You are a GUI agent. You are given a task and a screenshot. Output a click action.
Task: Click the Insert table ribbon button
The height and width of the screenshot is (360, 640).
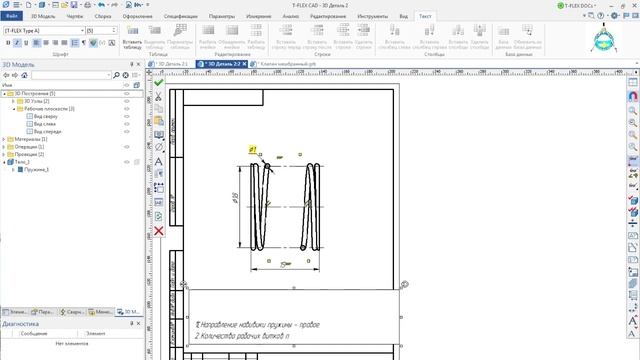(132, 38)
